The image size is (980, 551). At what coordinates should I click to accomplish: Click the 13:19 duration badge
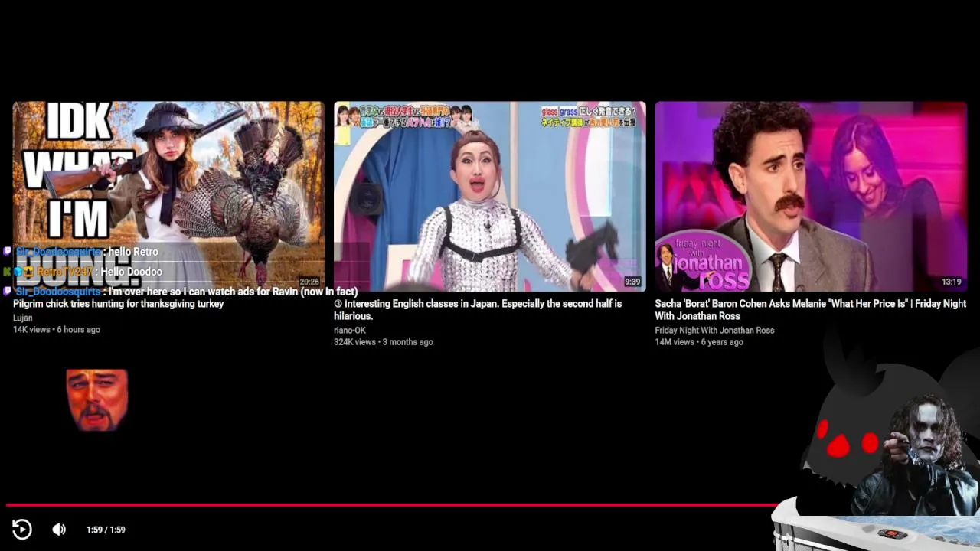pyautogui.click(x=952, y=282)
